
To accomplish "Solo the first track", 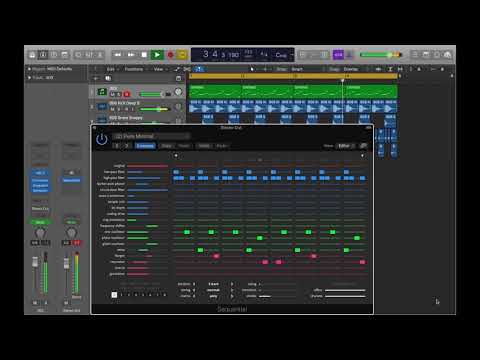I will 119,94.
